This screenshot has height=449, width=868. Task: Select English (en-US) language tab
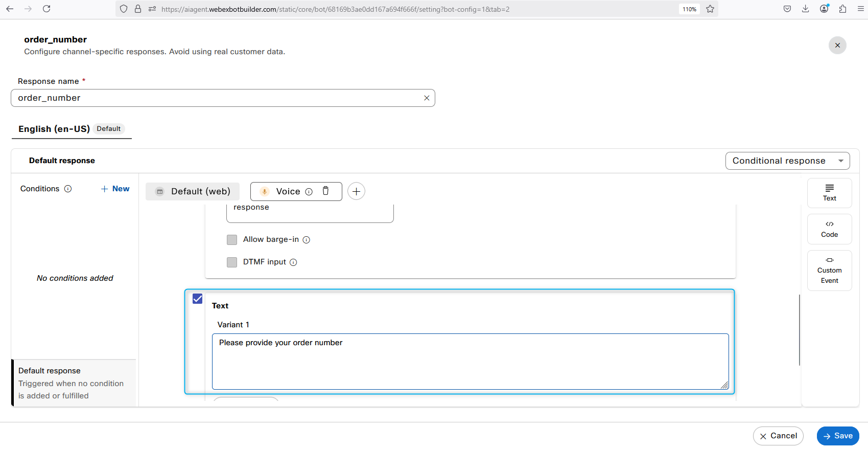coord(54,129)
